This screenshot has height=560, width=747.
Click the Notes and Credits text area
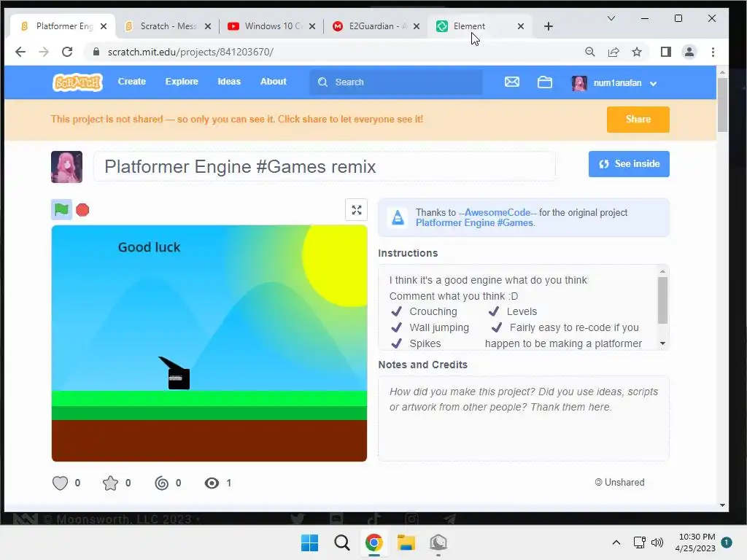(x=524, y=419)
